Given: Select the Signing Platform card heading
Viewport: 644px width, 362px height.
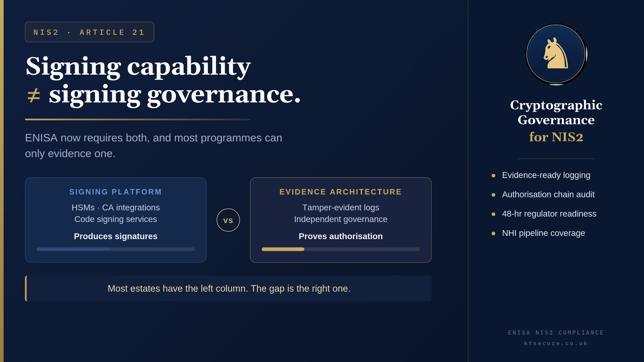Looking at the screenshot, I should pos(116,192).
